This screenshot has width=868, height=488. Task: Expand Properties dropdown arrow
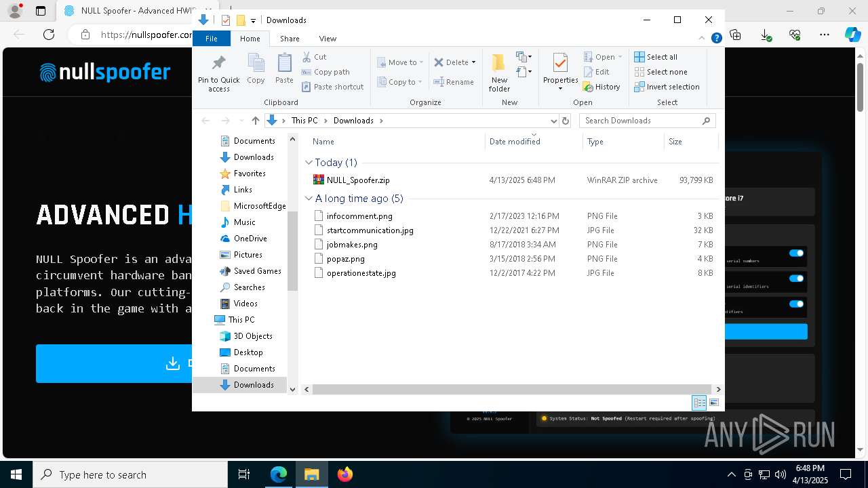click(560, 89)
